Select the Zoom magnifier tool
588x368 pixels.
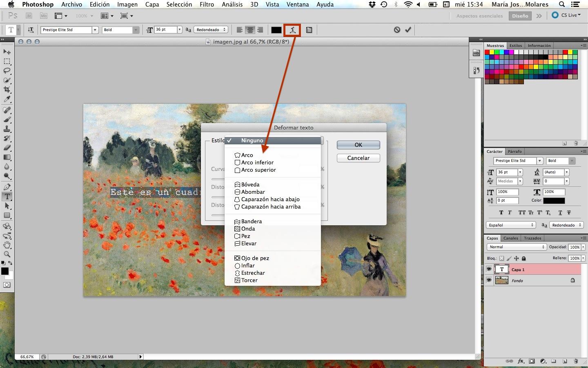pos(7,254)
